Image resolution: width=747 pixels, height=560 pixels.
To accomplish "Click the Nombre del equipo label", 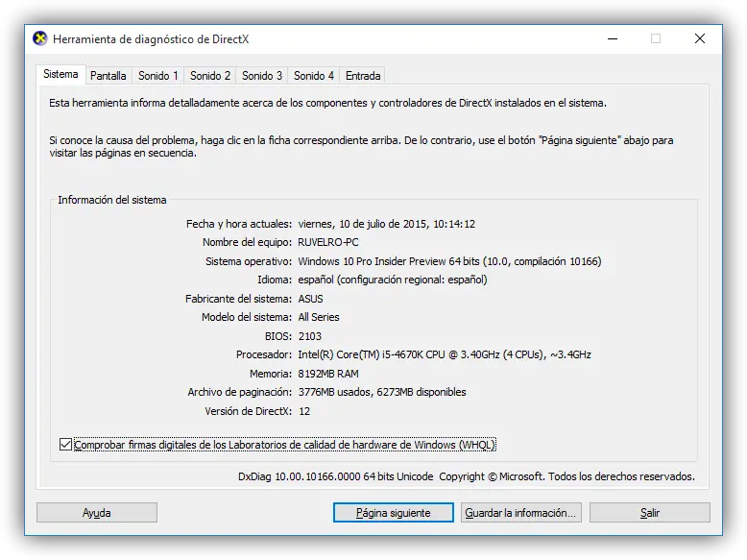I will (248, 242).
